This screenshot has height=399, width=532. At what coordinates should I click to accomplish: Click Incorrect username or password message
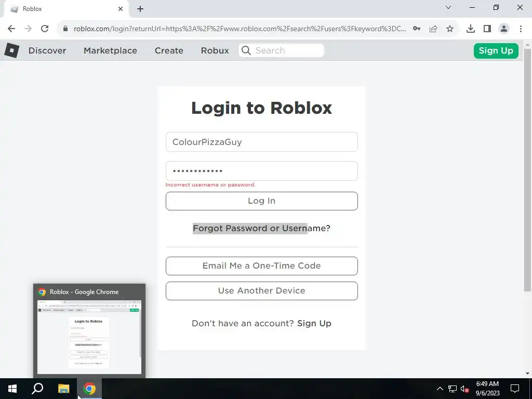[210, 185]
